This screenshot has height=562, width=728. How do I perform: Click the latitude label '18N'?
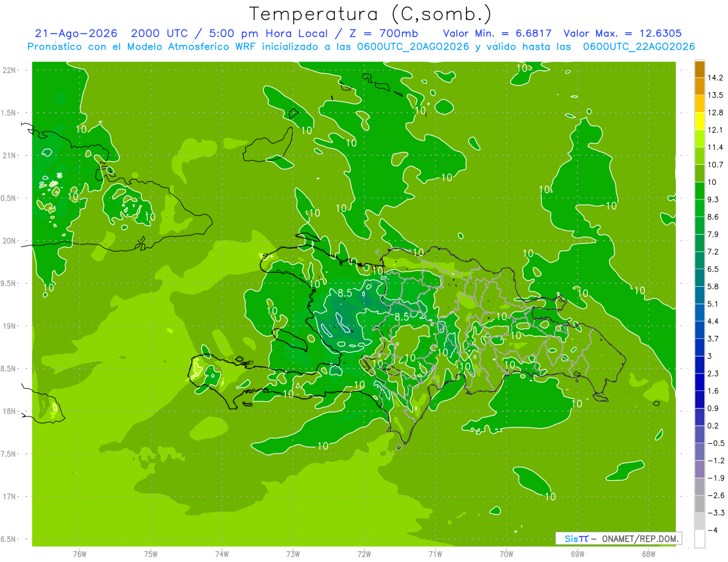pos(10,411)
